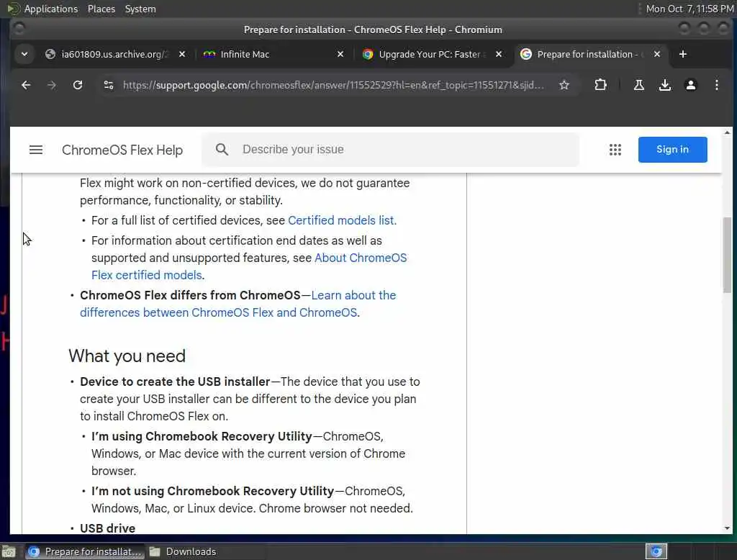The height and width of the screenshot is (560, 737).
Task: Expand the tab search dropdown
Action: point(24,55)
